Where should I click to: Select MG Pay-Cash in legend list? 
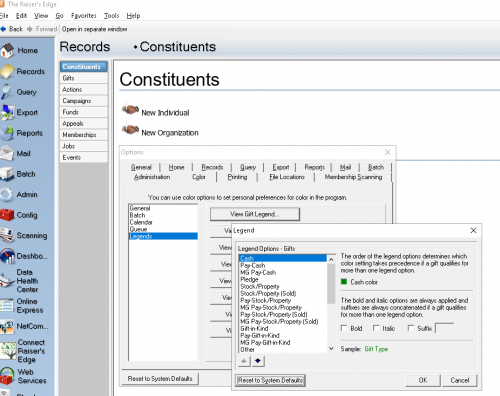tap(258, 272)
